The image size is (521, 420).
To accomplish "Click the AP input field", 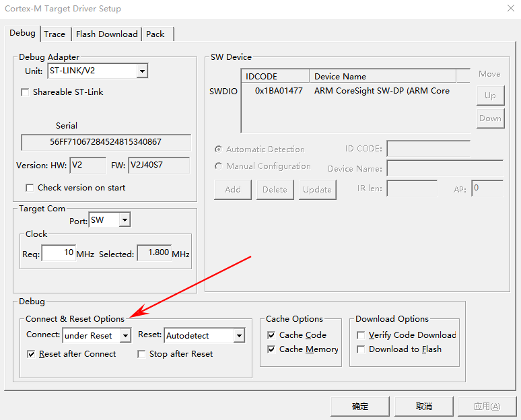I will click(487, 188).
